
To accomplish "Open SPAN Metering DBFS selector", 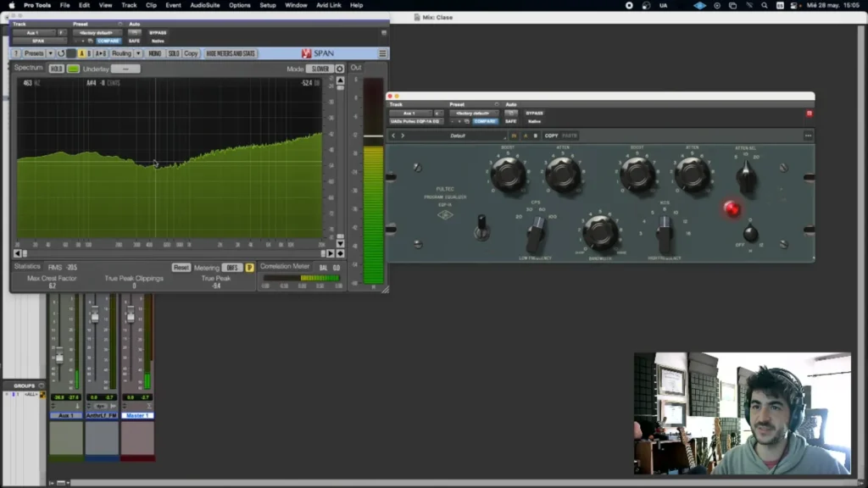I will (232, 268).
